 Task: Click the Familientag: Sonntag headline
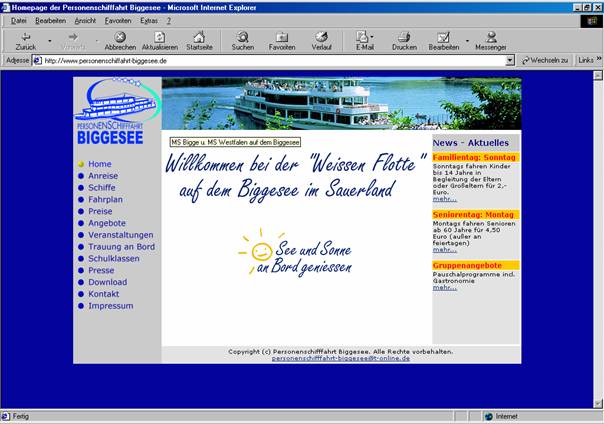tap(474, 158)
